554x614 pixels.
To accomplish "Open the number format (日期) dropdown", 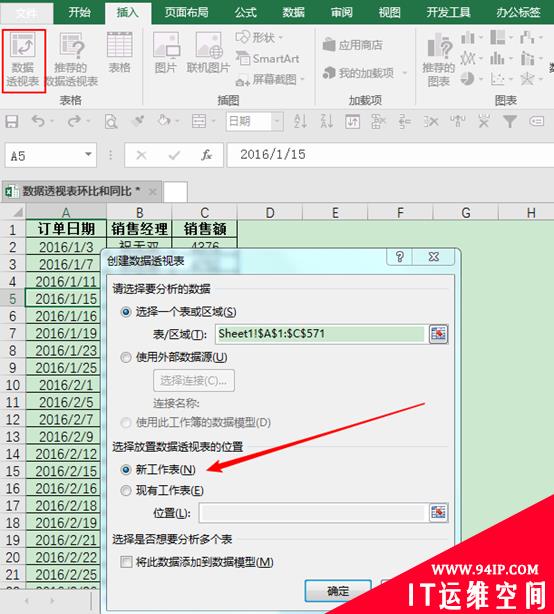I will point(277,121).
